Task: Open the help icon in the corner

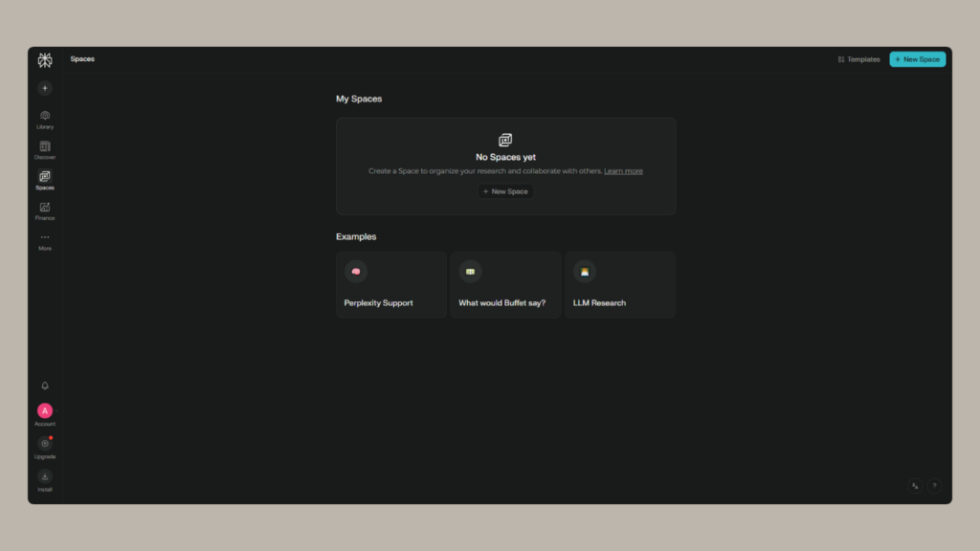Action: [x=934, y=486]
